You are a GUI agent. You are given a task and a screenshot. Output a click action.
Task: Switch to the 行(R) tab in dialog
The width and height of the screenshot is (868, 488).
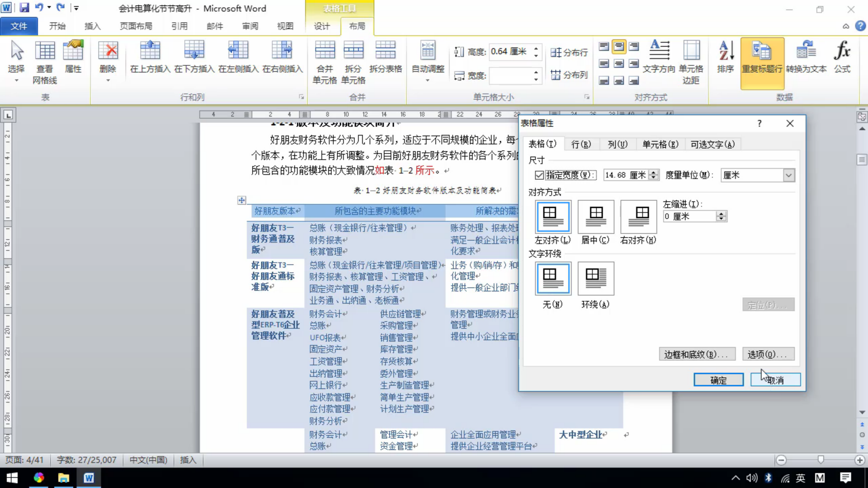(581, 144)
